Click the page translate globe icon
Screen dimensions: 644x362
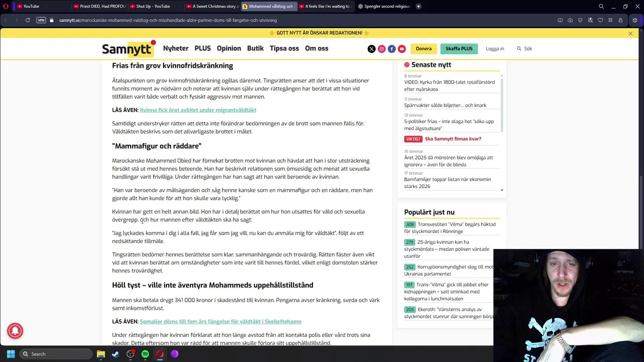[590, 20]
